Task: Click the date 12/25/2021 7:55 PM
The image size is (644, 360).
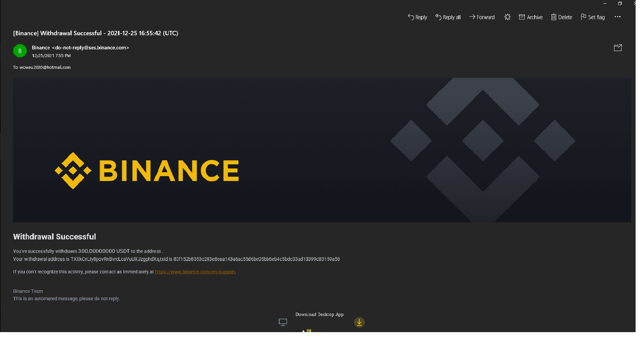Action: click(51, 56)
